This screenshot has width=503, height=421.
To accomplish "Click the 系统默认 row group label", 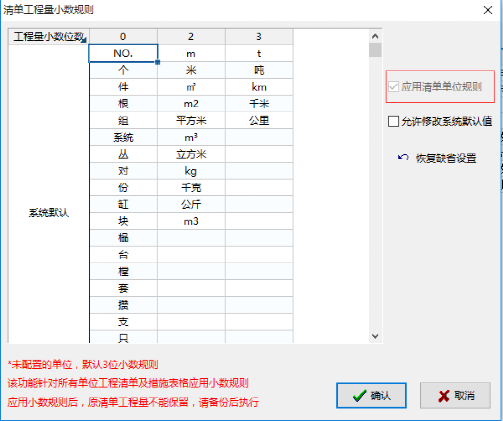I will (x=49, y=213).
